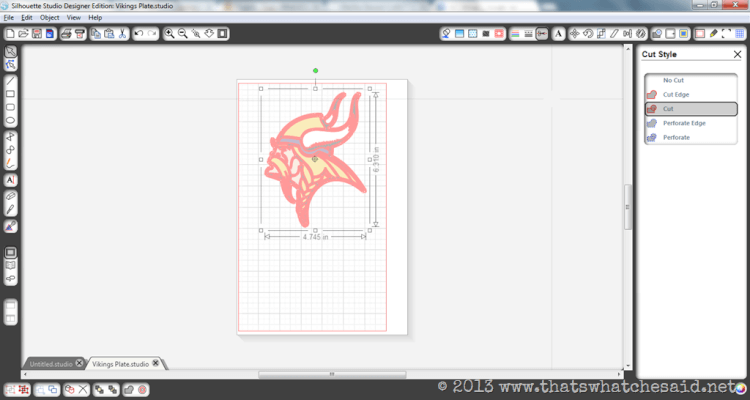Copy selection with the copy icon
Screen dimensions: 750x400
coord(96,33)
